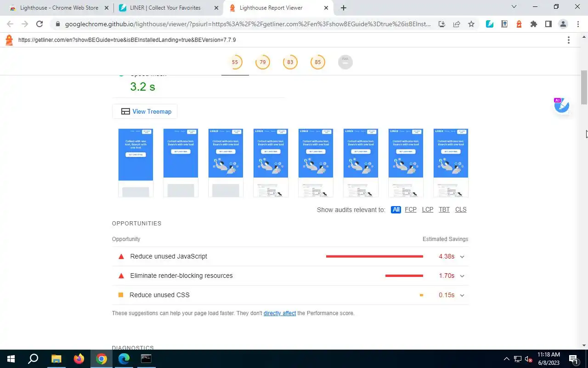Screen dimensions: 588x368
Task: Open the LINER extension icon in toolbar
Action: tap(490, 24)
